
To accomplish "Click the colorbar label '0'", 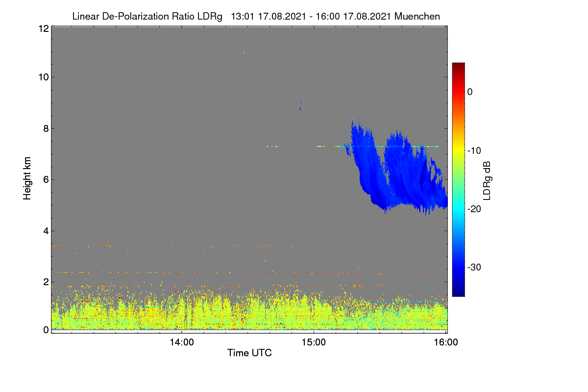I will pos(470,92).
